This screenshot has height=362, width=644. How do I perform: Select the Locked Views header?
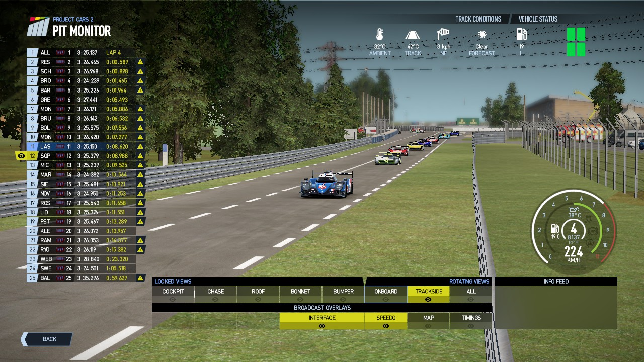173,282
